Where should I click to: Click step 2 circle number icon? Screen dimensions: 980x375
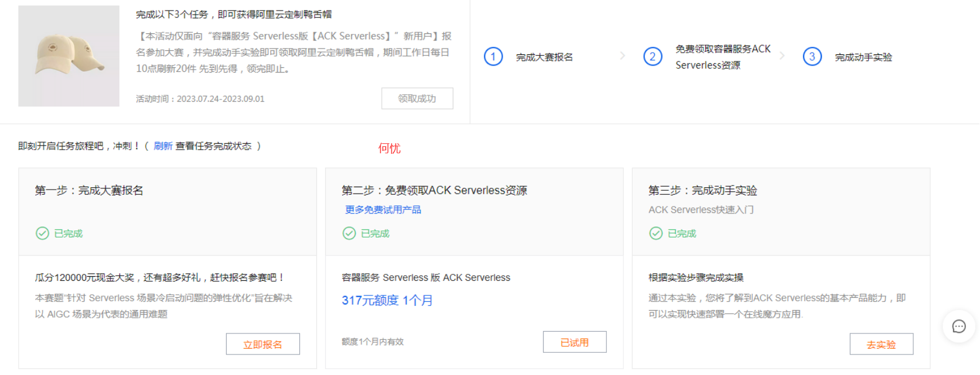[x=653, y=57]
